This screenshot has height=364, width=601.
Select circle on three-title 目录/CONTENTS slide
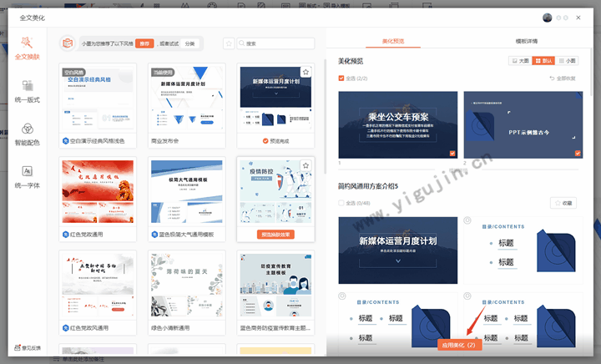[342, 296]
